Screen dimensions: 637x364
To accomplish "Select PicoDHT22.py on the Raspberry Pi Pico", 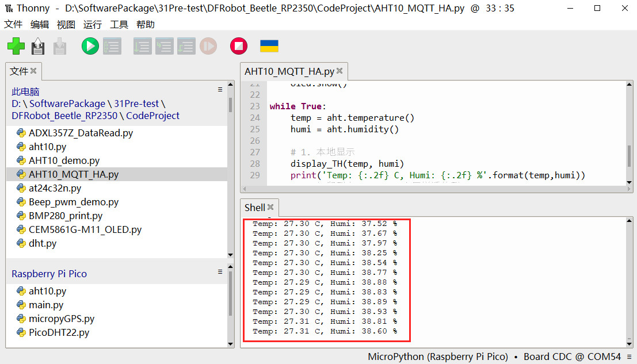I will 117,332.
